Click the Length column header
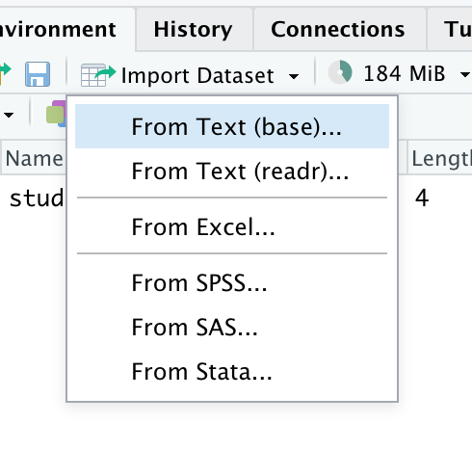Image resolution: width=472 pixels, height=476 pixels. [x=442, y=158]
